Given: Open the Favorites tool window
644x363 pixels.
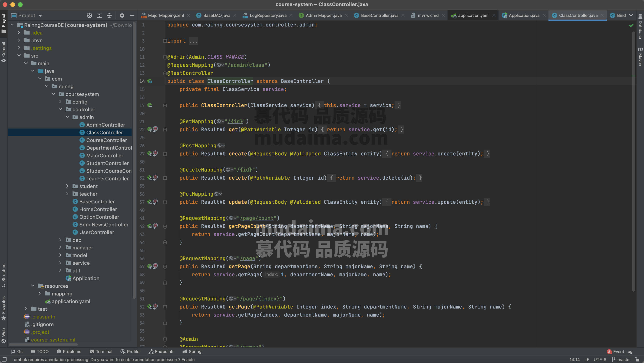Looking at the screenshot, I should [x=3, y=308].
